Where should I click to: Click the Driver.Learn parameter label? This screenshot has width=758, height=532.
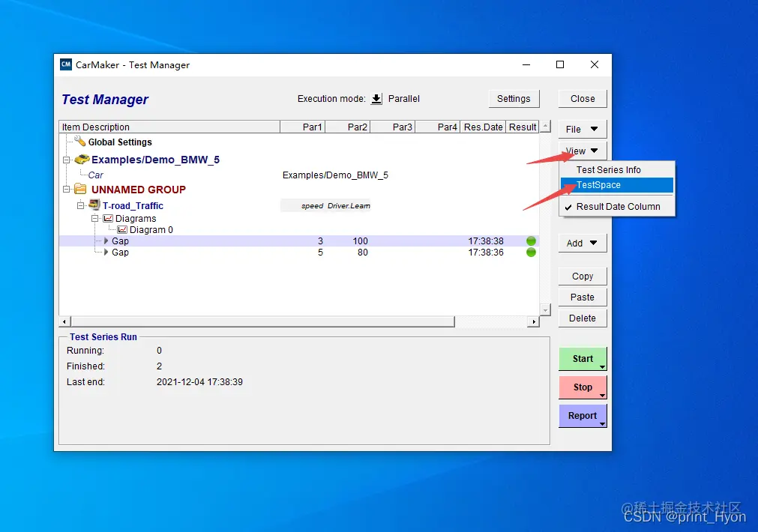(x=349, y=206)
